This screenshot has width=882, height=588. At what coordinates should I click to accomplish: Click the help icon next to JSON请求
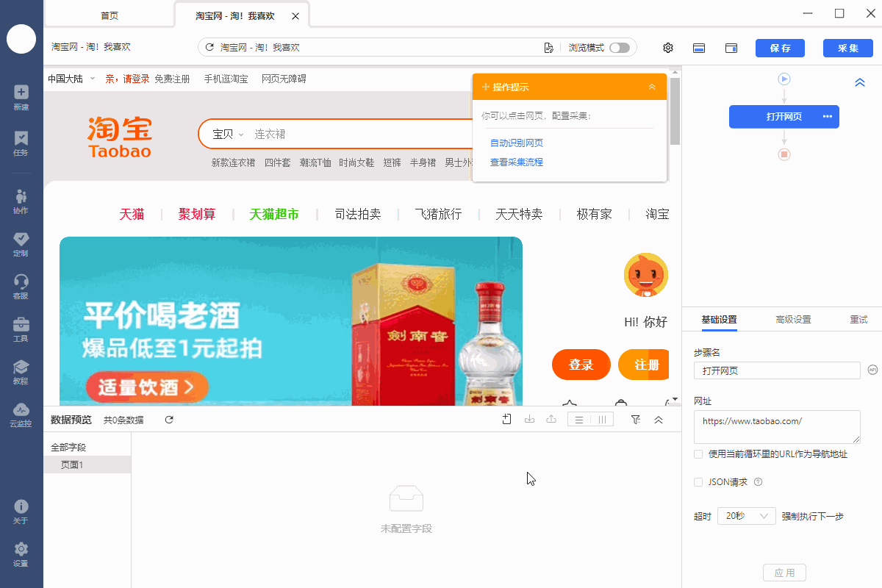[758, 482]
